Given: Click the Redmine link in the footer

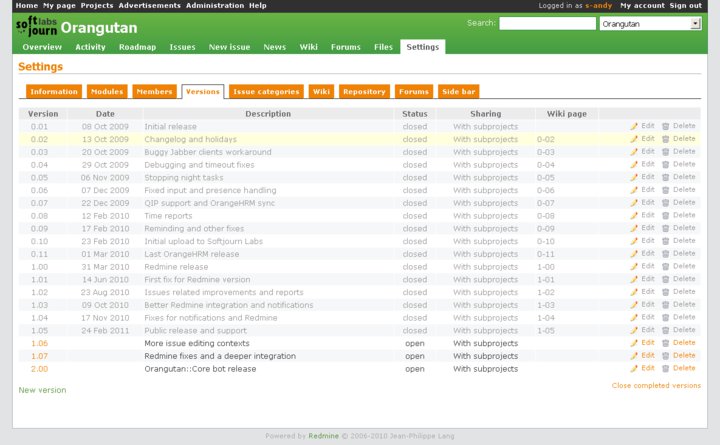Looking at the screenshot, I should click(x=323, y=436).
